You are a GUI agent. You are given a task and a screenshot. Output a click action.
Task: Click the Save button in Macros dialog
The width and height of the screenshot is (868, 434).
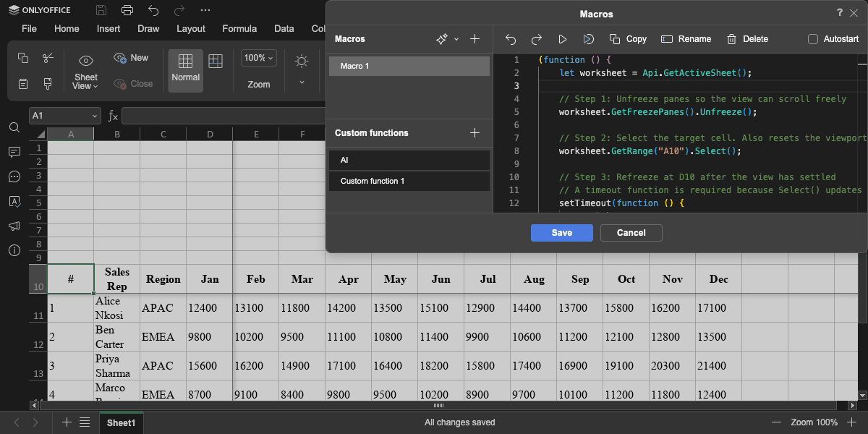(x=561, y=233)
